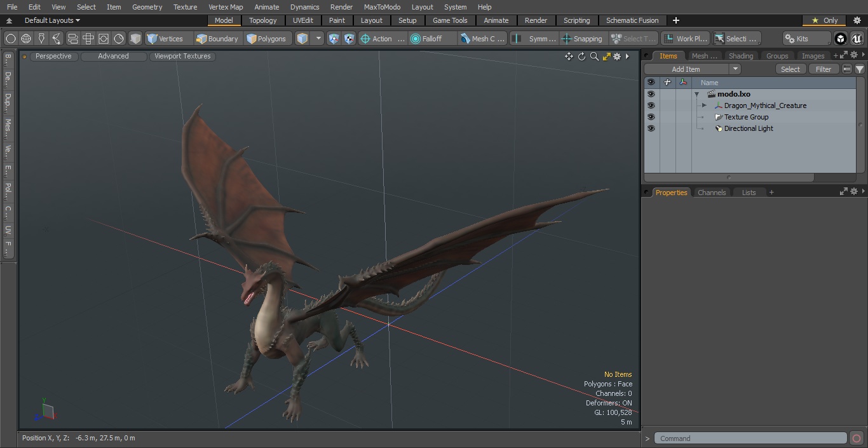This screenshot has width=868, height=448.
Task: Click the Filter button in Items panel
Action: 823,69
